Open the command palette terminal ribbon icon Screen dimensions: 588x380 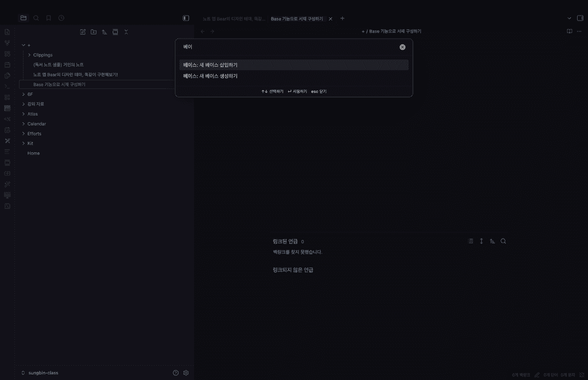[x=7, y=86]
